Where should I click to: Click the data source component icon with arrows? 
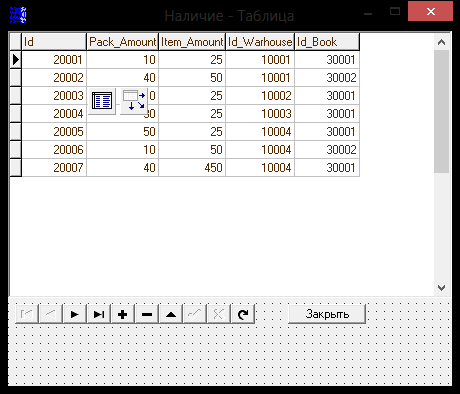pos(134,101)
